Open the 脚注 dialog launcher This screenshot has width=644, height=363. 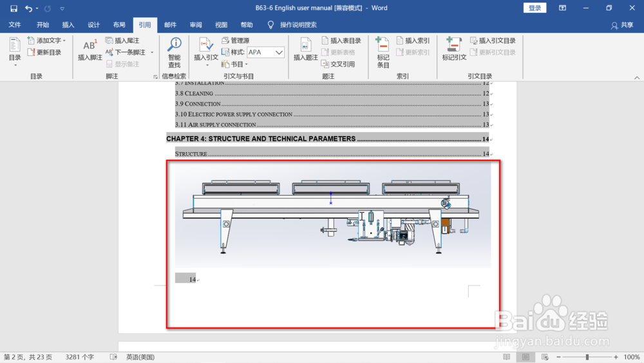coord(155,77)
